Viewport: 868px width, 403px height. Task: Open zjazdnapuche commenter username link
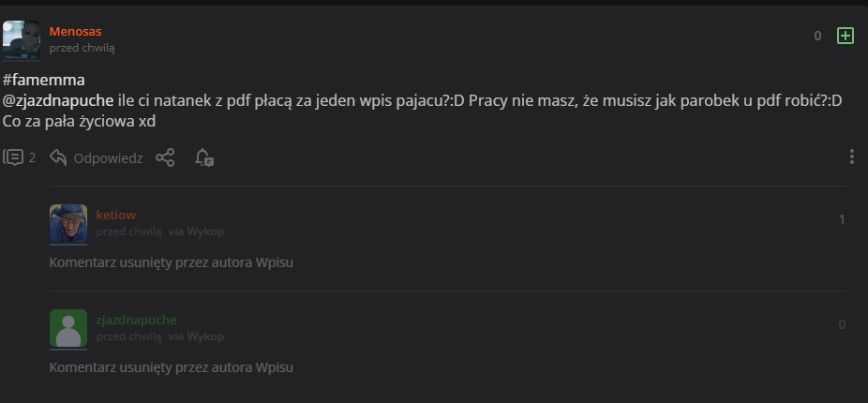pyautogui.click(x=136, y=320)
